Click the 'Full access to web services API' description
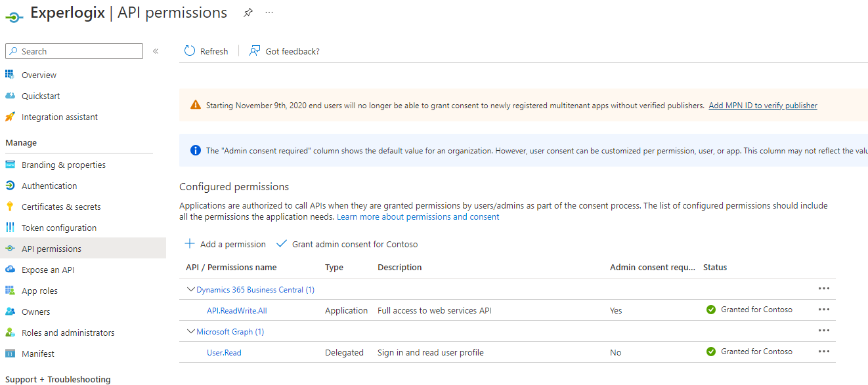Image resolution: width=868 pixels, height=385 pixels. coord(435,310)
